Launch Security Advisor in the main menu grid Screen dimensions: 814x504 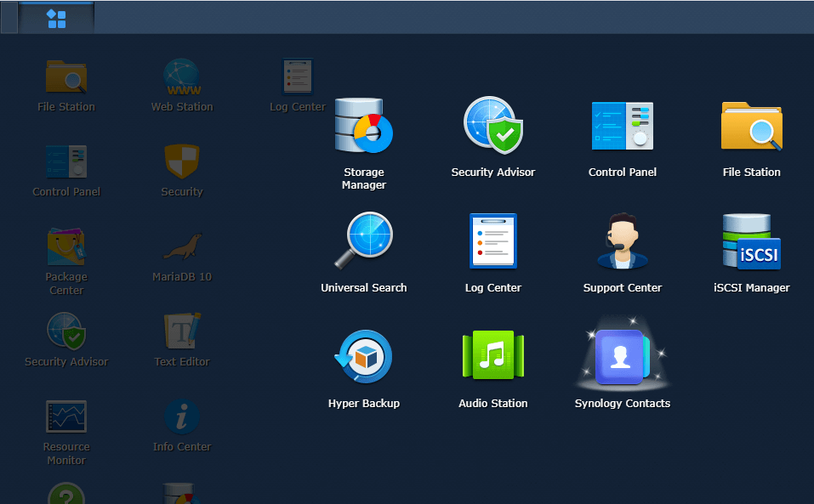[x=492, y=126]
